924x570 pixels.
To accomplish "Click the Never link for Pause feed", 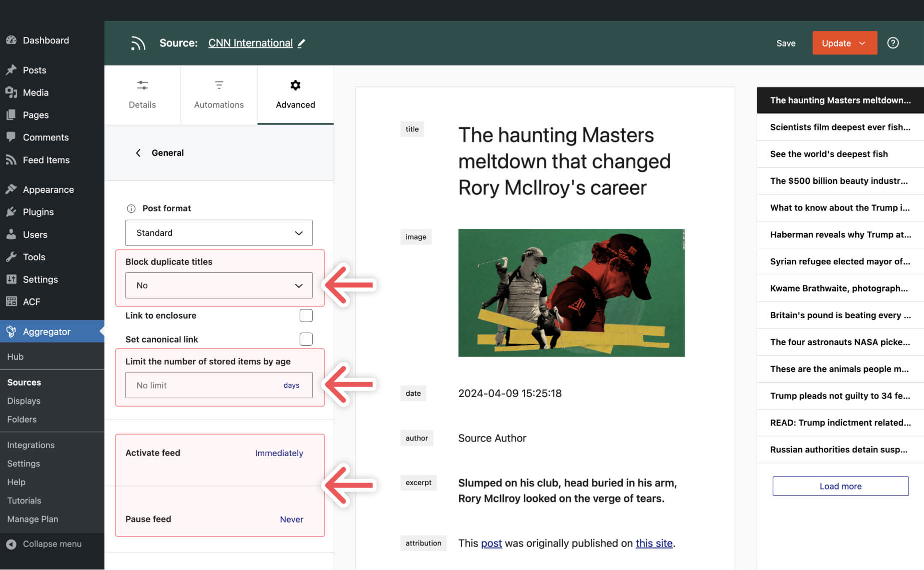I will [292, 520].
